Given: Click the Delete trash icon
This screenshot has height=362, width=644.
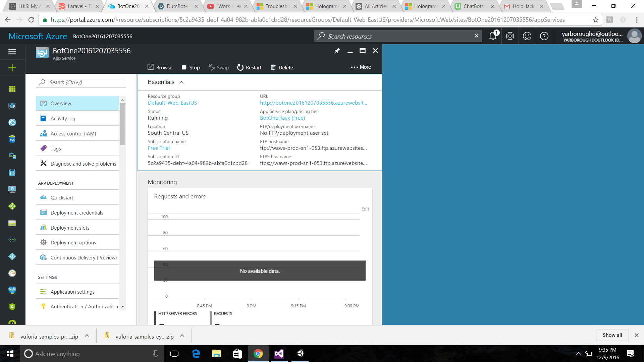Looking at the screenshot, I should tap(273, 67).
